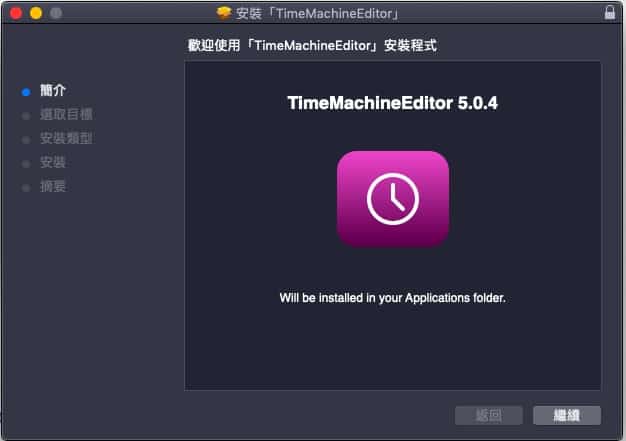Click the 歡迎使用「TimeMachineEditor」安裝程式 header
This screenshot has width=626, height=441.
[312, 45]
